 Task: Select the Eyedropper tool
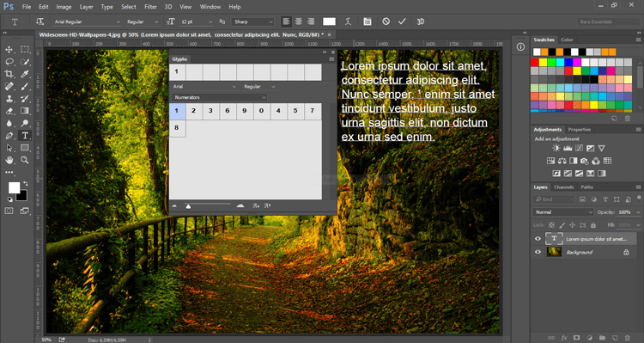coord(25,75)
